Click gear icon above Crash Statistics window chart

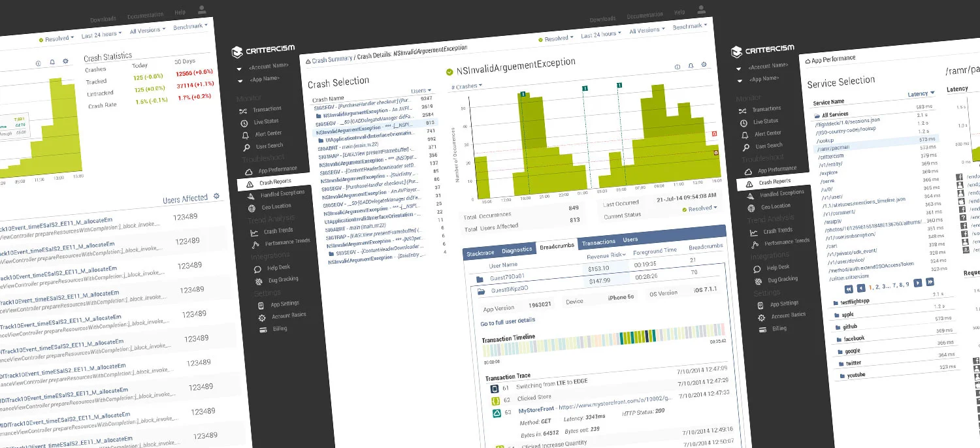65,61
